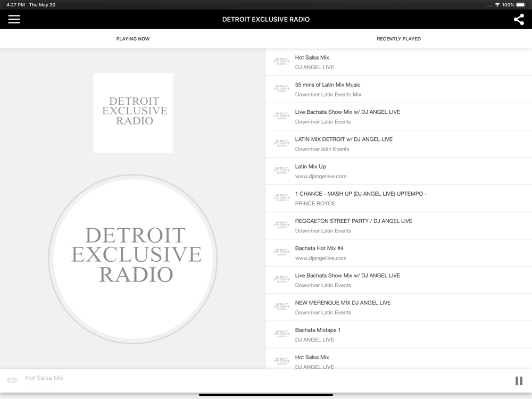Tap thumbnail beside 35 mins of Latin Mix
The width and height of the screenshot is (532, 399).
click(x=281, y=89)
